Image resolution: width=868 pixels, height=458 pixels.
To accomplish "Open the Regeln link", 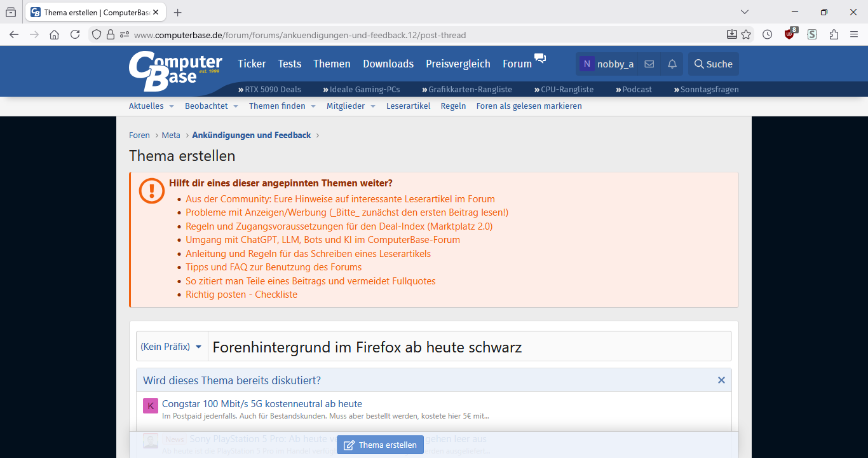I will coord(454,106).
